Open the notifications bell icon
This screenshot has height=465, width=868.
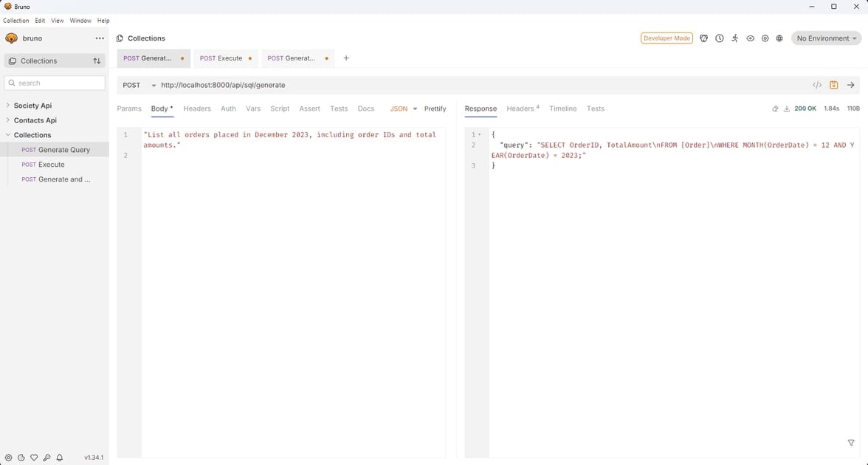click(59, 458)
